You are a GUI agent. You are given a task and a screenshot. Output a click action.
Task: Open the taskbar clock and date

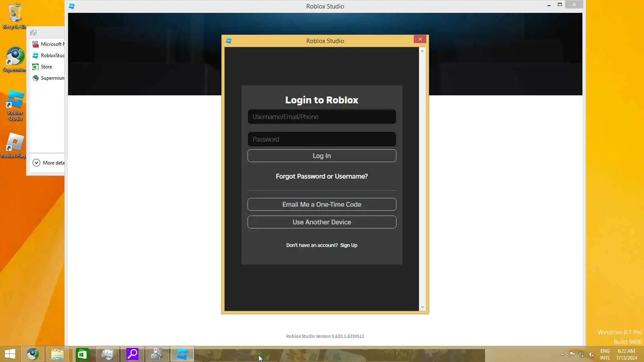click(x=627, y=354)
